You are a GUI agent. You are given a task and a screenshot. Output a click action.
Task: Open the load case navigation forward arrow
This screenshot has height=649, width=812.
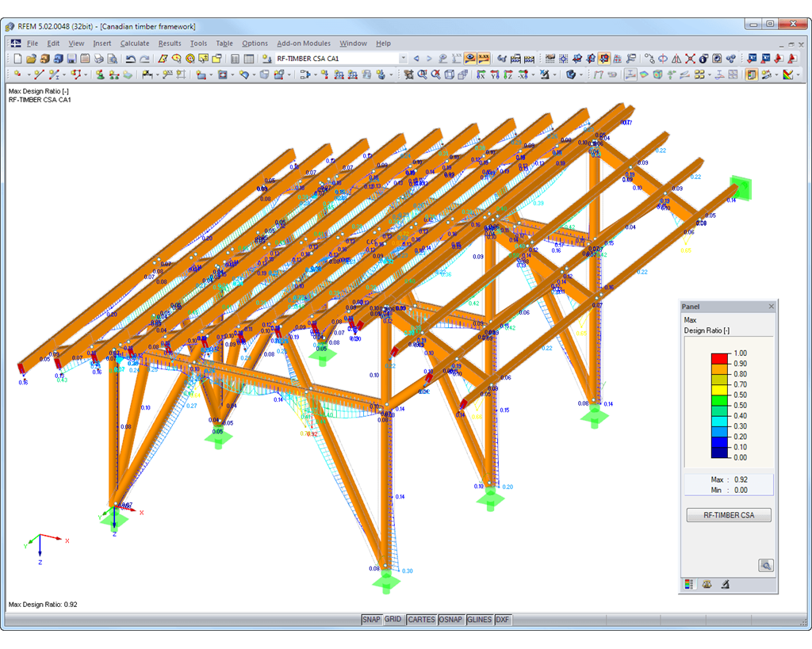429,57
